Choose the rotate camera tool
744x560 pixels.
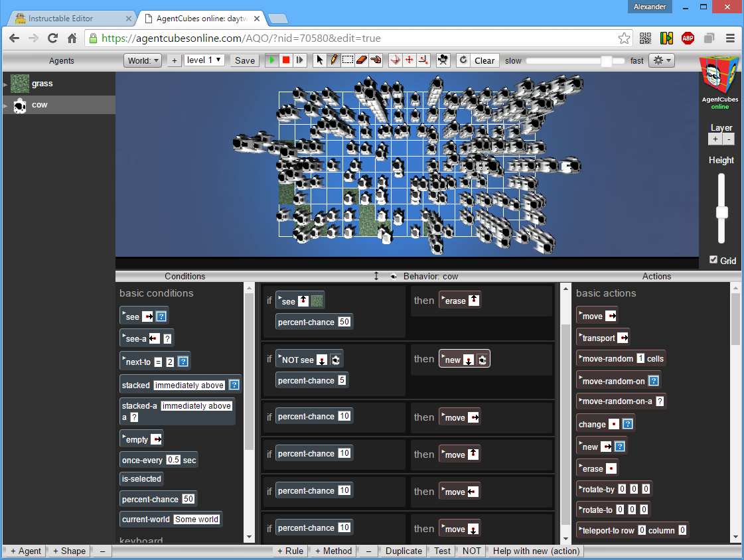[x=396, y=60]
